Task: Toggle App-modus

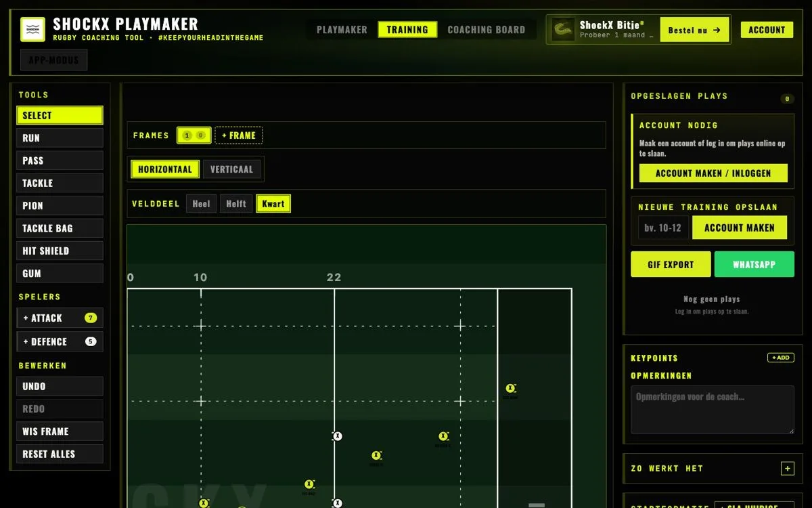Action: (x=53, y=60)
